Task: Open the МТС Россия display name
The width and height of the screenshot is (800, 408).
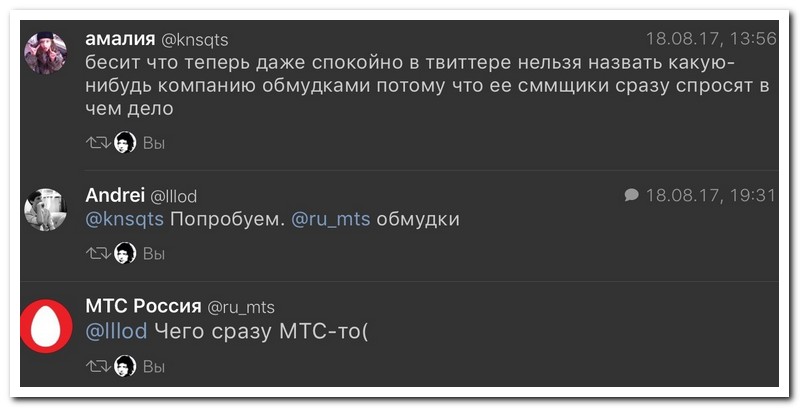Action: click(x=142, y=306)
